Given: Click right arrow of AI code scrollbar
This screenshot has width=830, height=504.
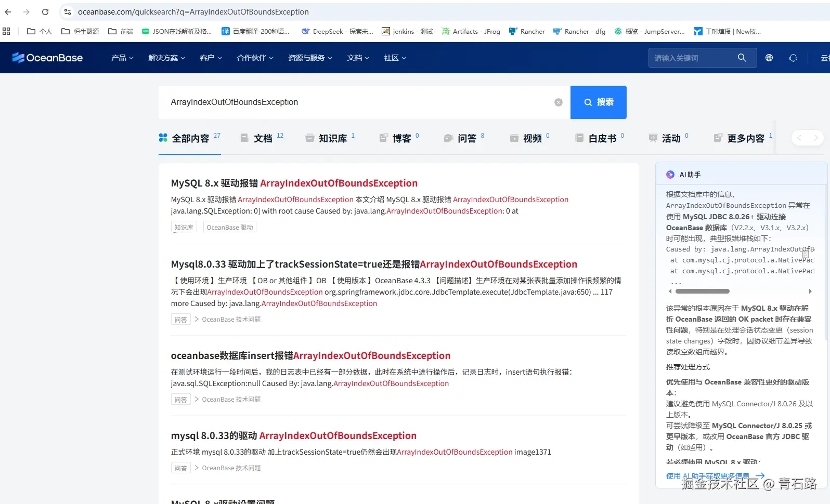Looking at the screenshot, I should (x=810, y=291).
